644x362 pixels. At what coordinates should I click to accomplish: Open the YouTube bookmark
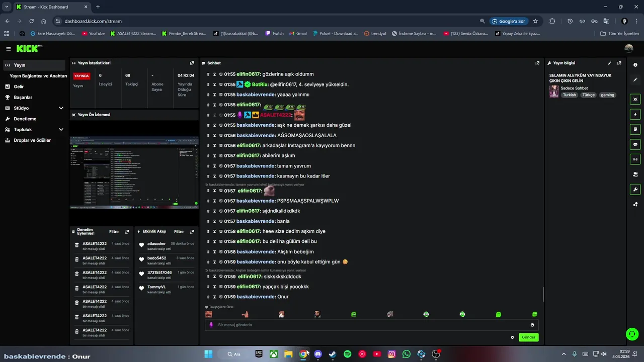pos(93,34)
